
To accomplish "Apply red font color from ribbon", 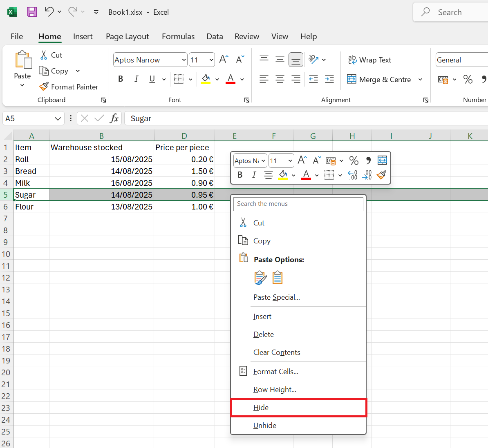I will click(x=230, y=79).
